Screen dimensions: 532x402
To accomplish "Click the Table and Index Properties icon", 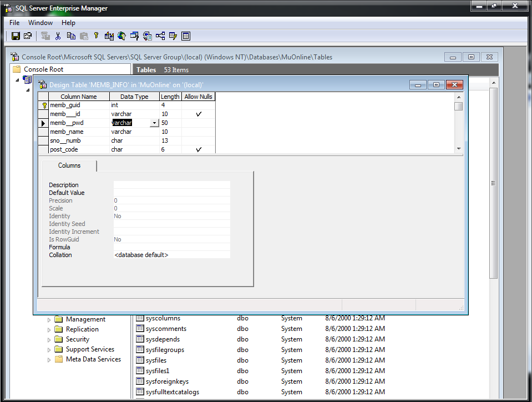I will pos(28,36).
